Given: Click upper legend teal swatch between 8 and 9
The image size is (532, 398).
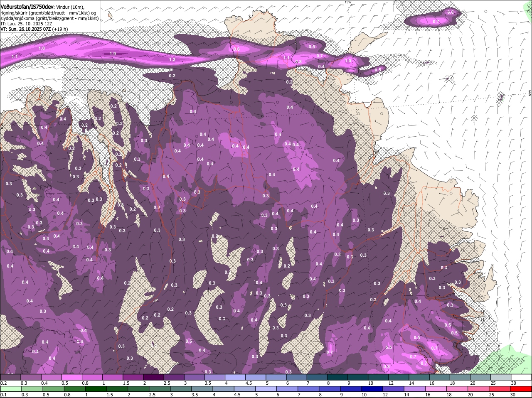Looking at the screenshot, I should click(337, 377).
